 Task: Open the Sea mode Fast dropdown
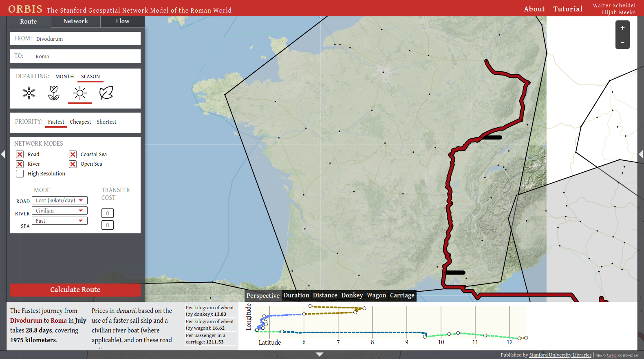(60, 221)
